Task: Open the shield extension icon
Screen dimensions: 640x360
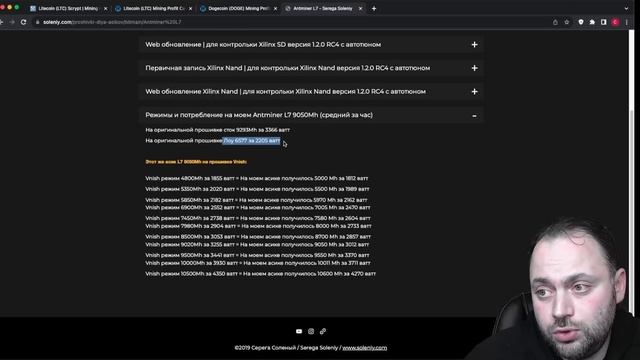Action: click(581, 22)
